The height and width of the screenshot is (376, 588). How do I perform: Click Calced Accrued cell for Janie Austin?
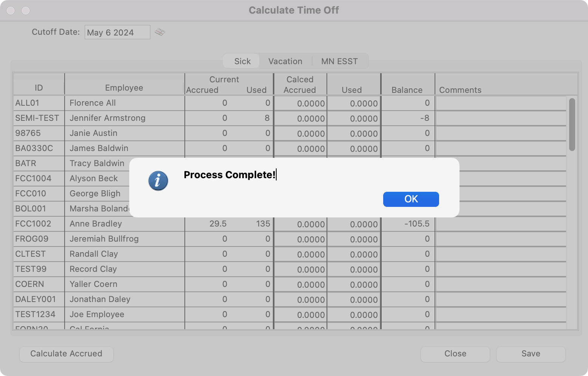[300, 134]
